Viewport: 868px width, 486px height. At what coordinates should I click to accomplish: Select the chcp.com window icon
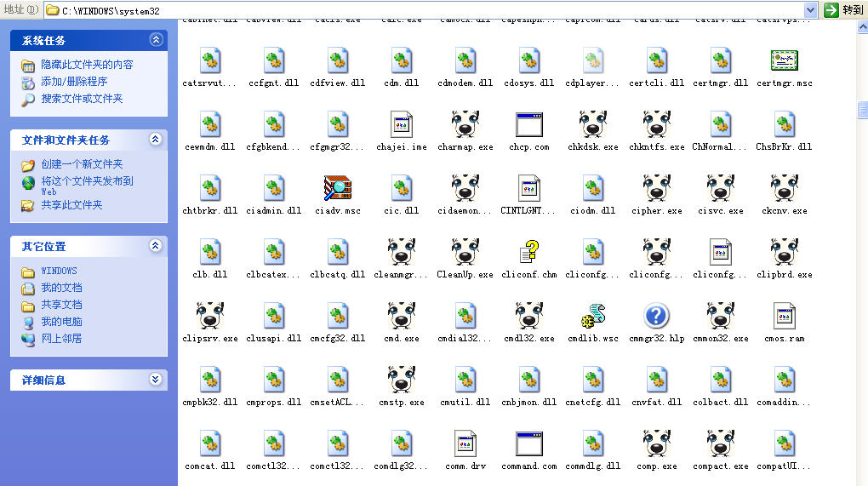click(529, 124)
